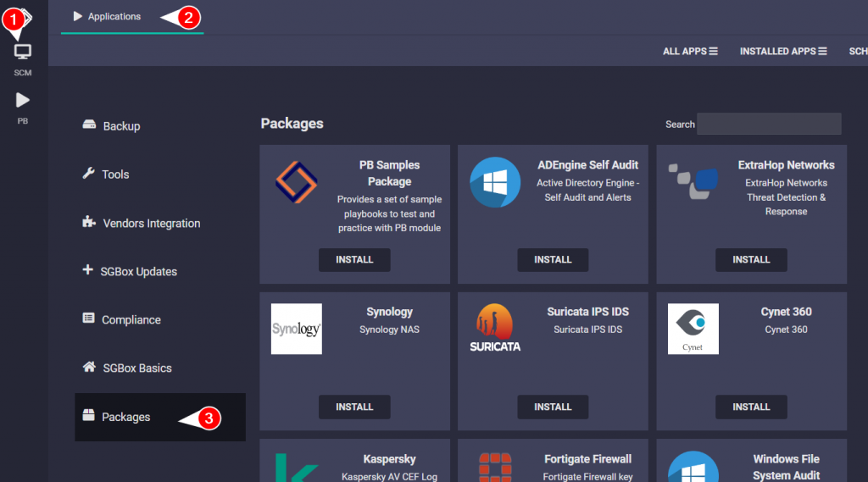
Task: Click the SGBox Basics home icon
Action: (x=89, y=367)
